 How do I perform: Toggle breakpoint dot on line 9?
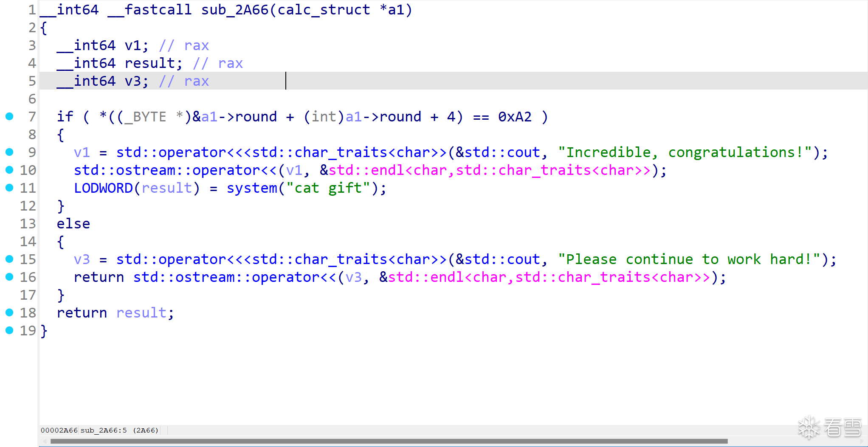(x=9, y=152)
